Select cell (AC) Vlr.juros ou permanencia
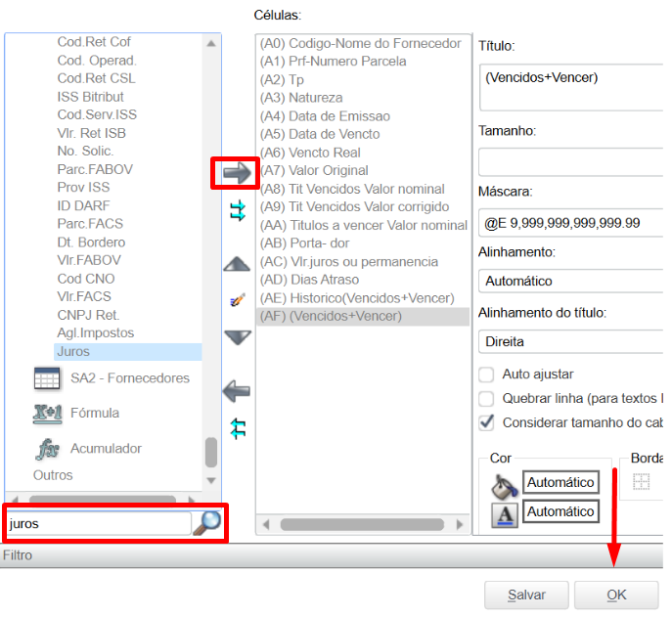This screenshot has height=617, width=672. (x=349, y=262)
